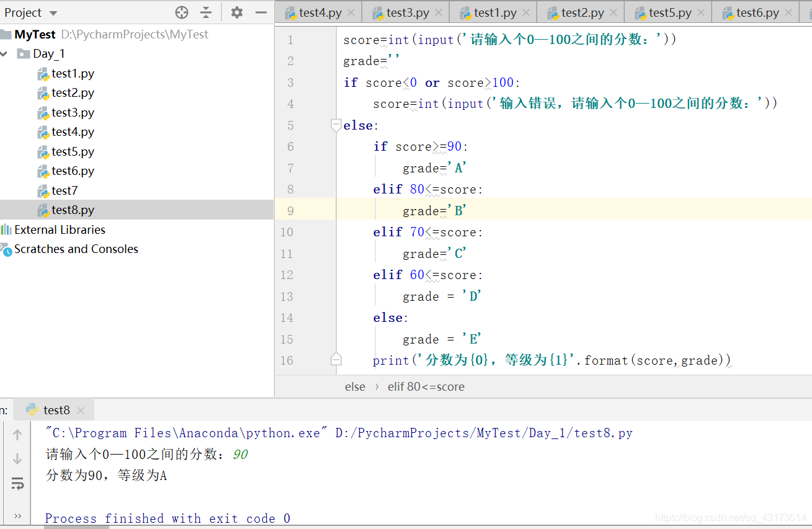Switch to the test6.py editor tab
The image size is (812, 529).
click(x=757, y=13)
